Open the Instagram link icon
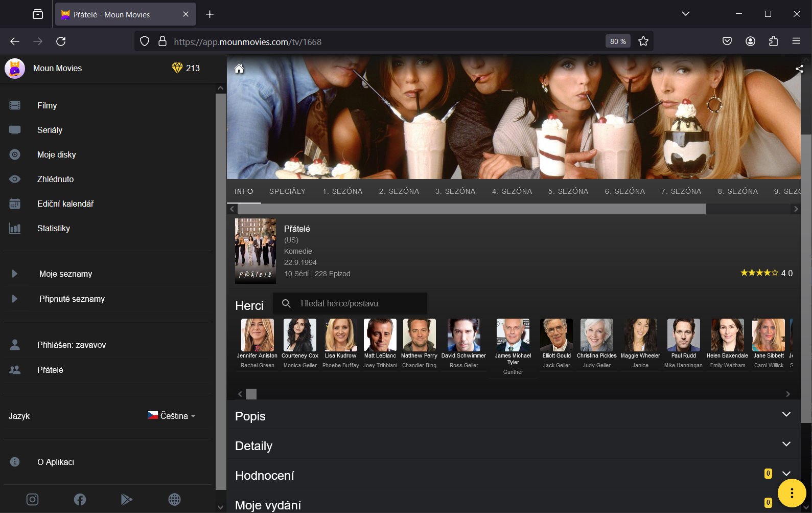 pos(32,499)
